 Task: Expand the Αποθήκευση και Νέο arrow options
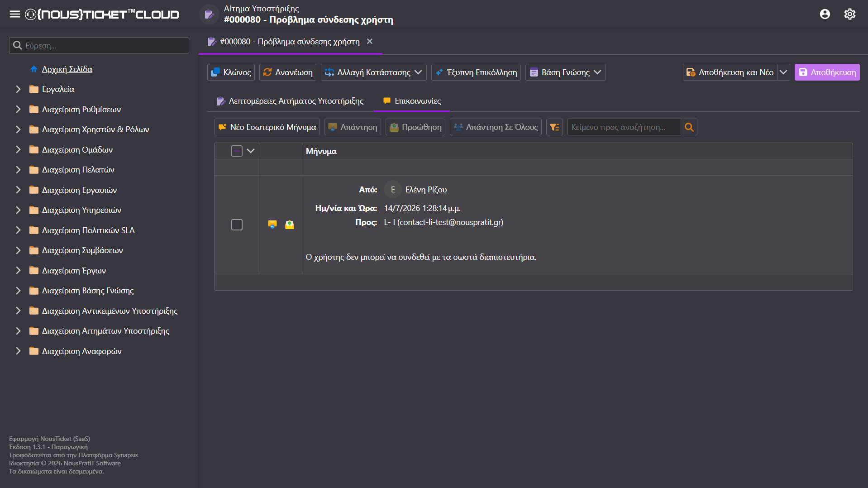pyautogui.click(x=783, y=72)
